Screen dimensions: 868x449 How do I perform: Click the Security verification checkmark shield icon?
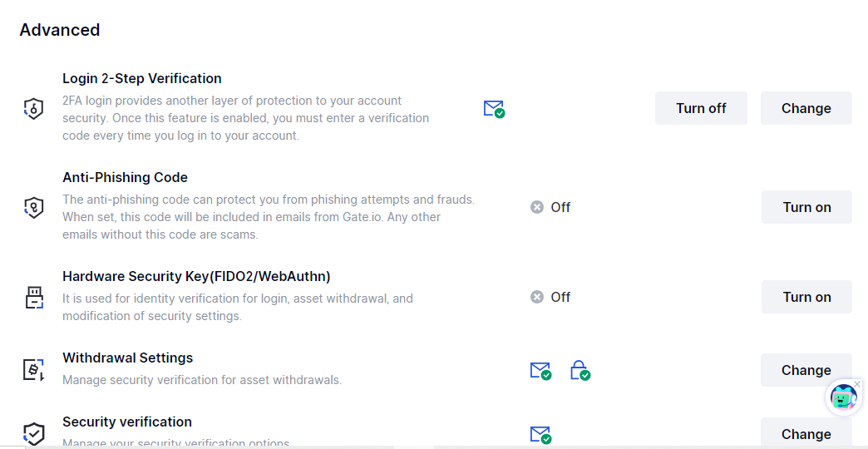tap(34, 433)
